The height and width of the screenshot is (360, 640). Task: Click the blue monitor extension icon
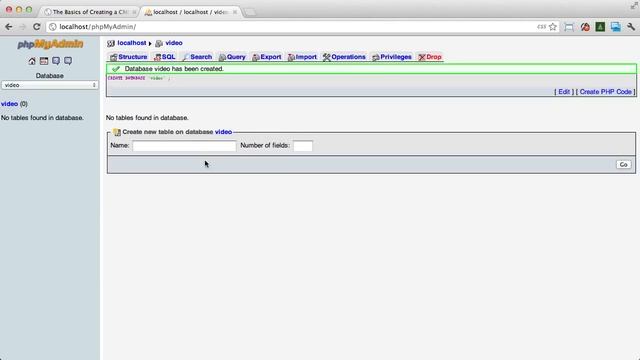616,27
